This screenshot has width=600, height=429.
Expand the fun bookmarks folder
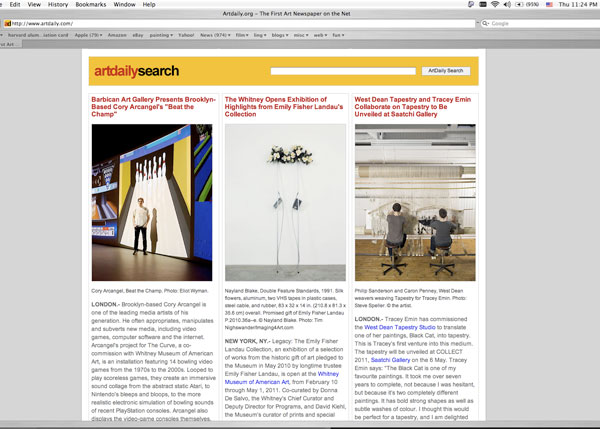tap(338, 35)
